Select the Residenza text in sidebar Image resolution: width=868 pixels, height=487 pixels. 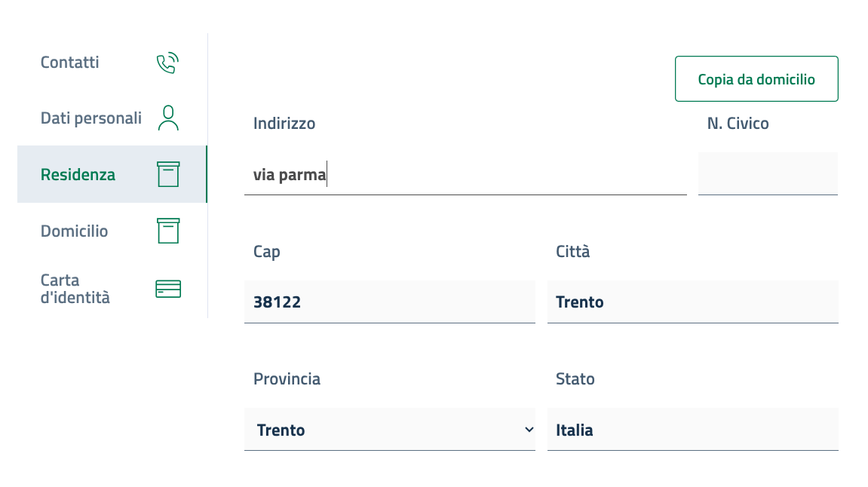[x=78, y=175]
